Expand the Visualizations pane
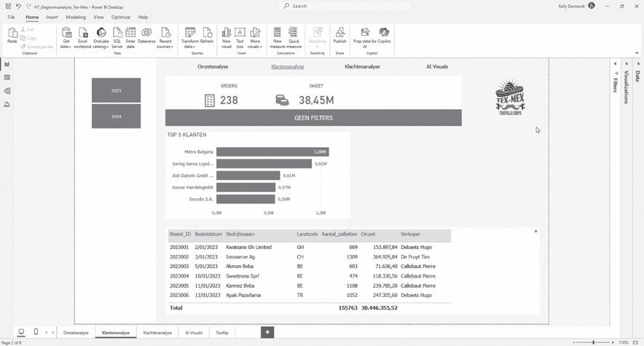 pyautogui.click(x=627, y=64)
